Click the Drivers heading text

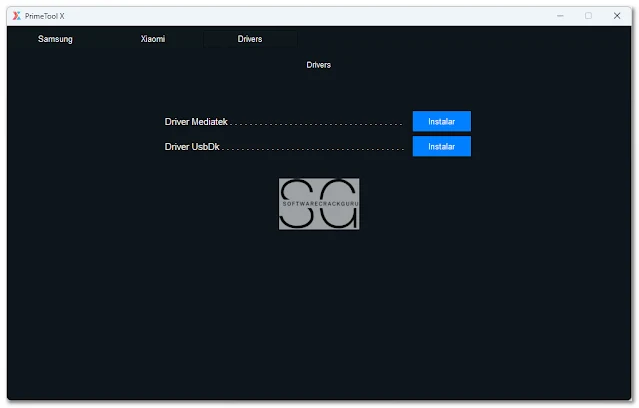click(x=319, y=65)
